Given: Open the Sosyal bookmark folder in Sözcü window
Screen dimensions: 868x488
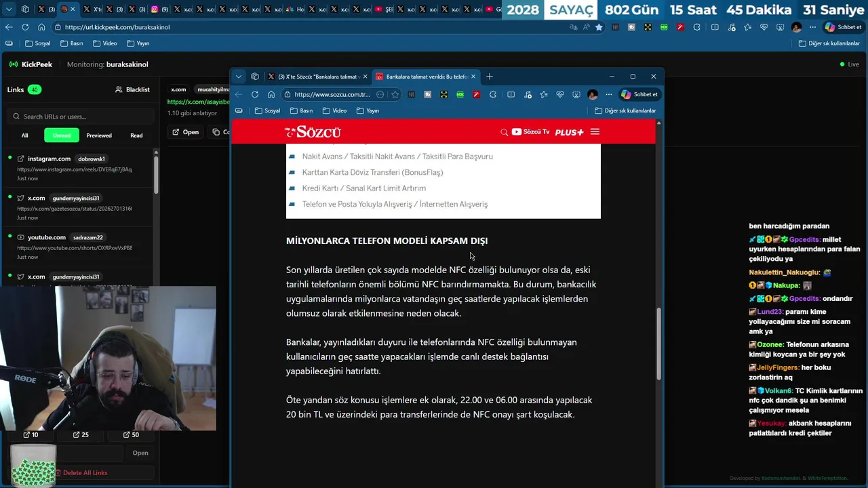Looking at the screenshot, I should tap(267, 110).
